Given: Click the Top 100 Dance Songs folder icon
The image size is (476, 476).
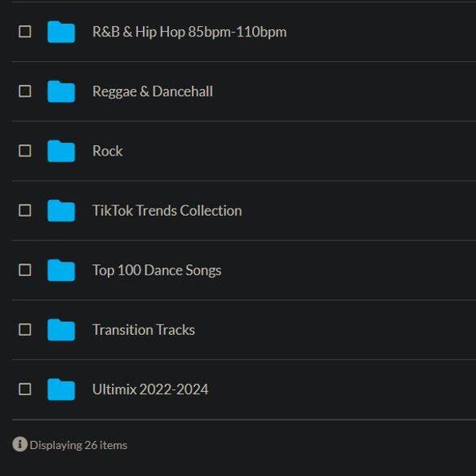Looking at the screenshot, I should [61, 270].
